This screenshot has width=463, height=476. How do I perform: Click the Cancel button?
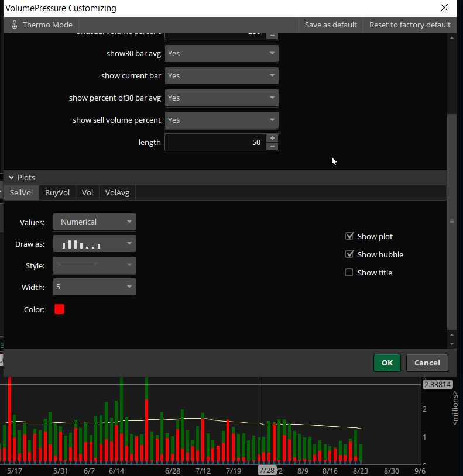point(427,363)
